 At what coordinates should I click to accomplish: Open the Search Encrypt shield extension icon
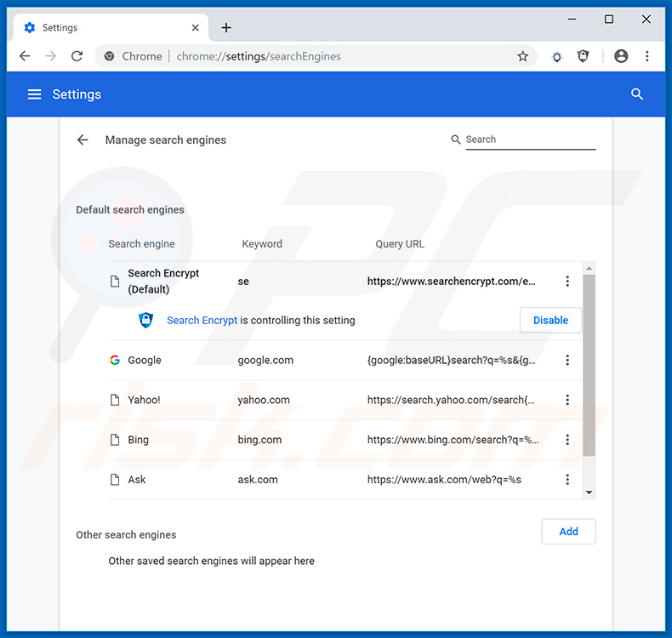point(583,56)
